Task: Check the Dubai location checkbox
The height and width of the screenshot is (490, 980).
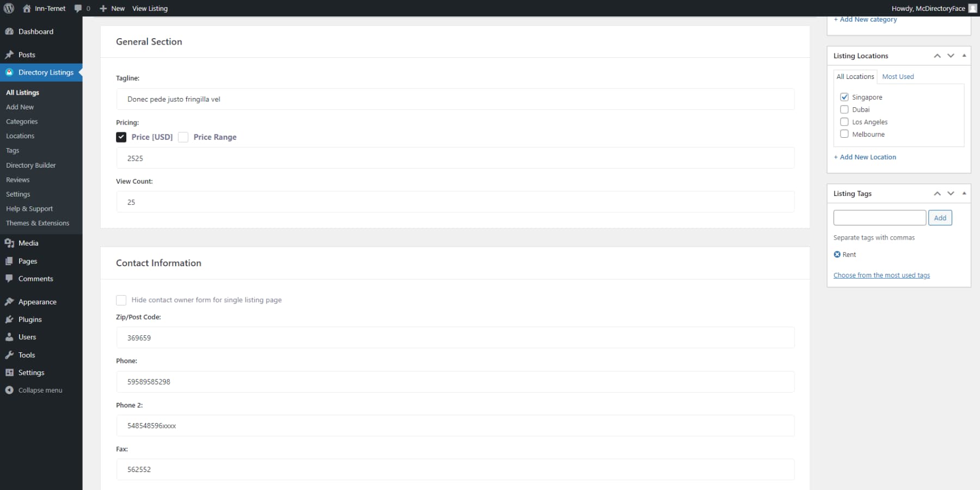Action: (x=844, y=109)
